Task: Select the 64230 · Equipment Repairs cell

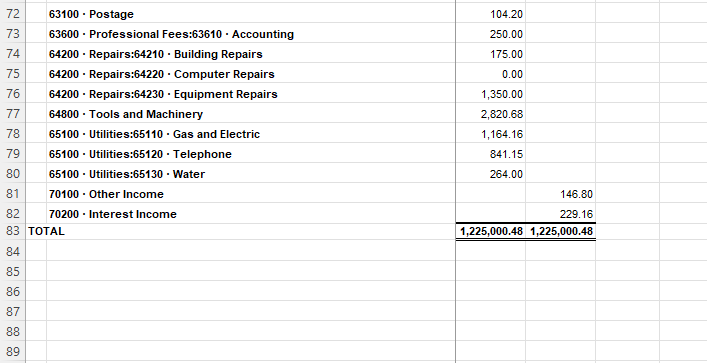Action: click(251, 94)
